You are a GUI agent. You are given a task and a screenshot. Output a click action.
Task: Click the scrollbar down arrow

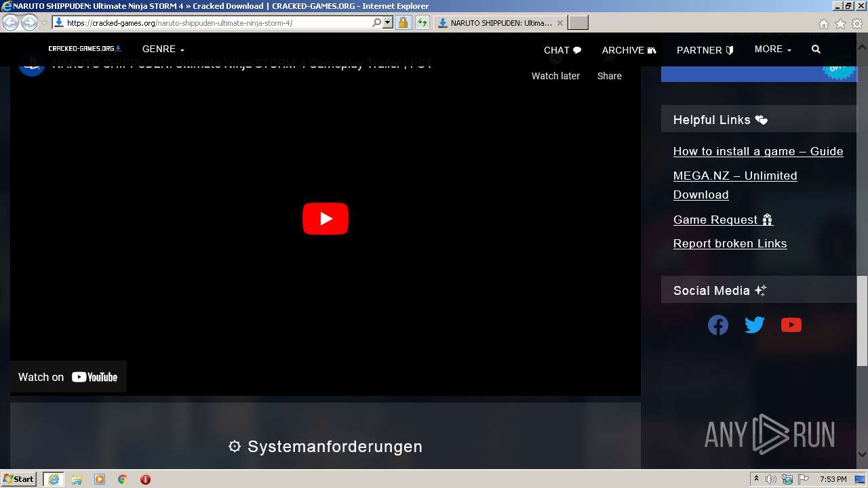pos(862,455)
